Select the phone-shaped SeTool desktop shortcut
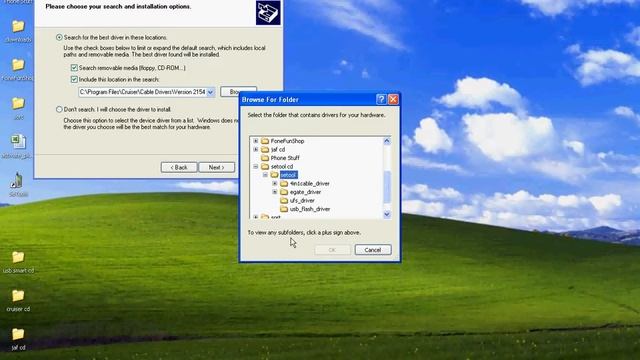This screenshot has height=360, width=640. click(x=18, y=181)
